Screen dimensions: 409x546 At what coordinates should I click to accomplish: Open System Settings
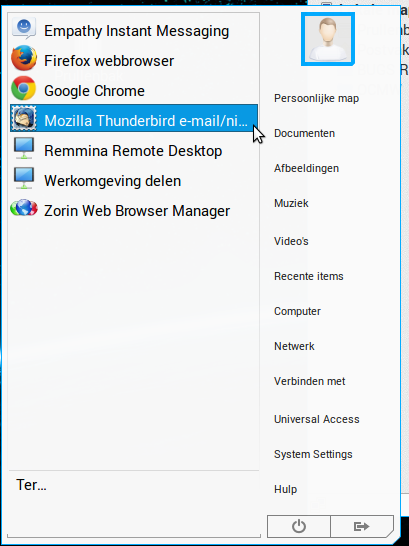click(313, 454)
